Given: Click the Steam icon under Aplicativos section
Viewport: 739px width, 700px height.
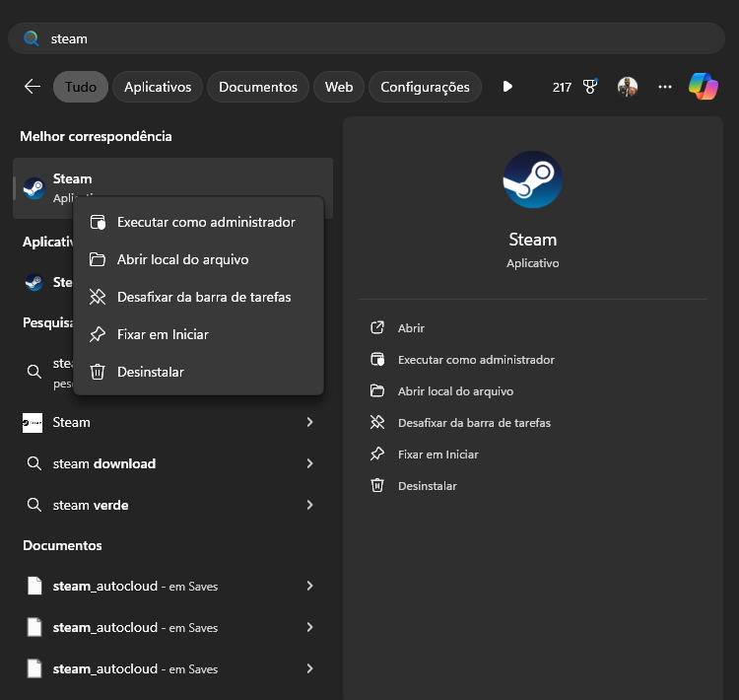Looking at the screenshot, I should (x=34, y=282).
